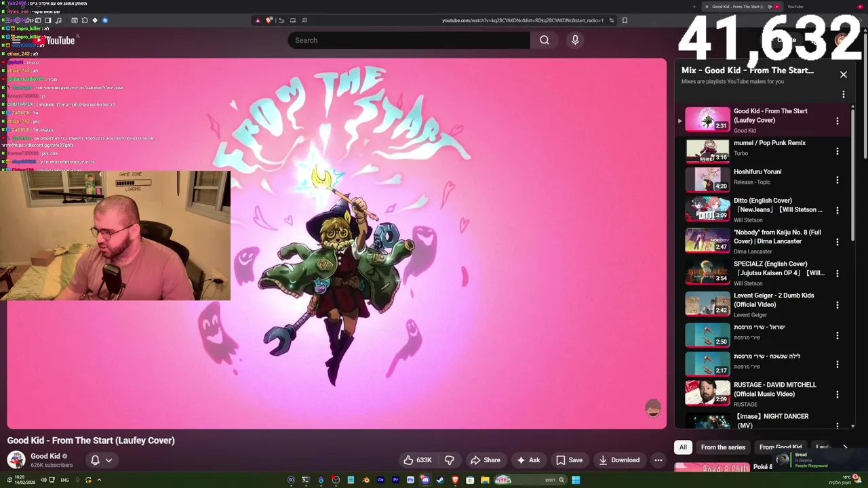Screen dimensions: 868x488
Task: Advance filter chips with right chevron
Action: click(x=844, y=447)
